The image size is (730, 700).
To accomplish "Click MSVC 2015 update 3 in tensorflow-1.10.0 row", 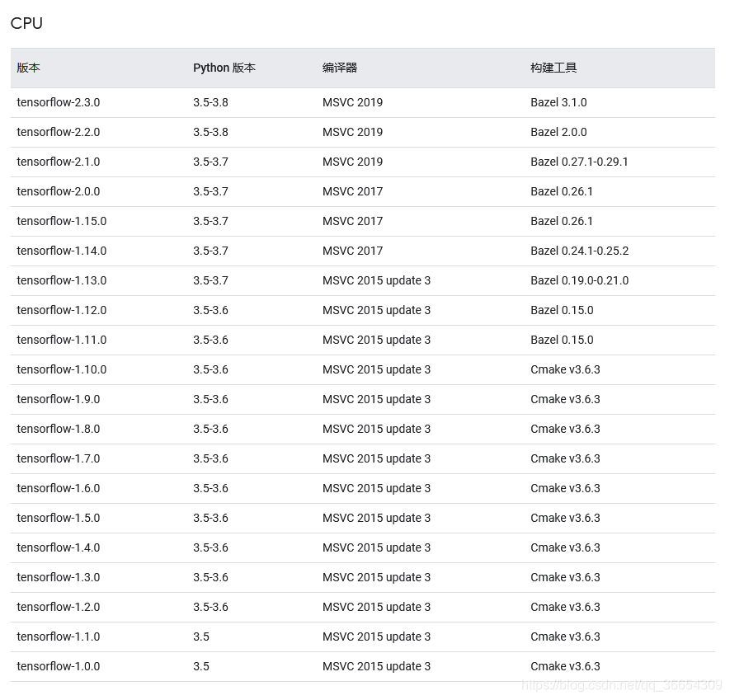I will click(376, 369).
